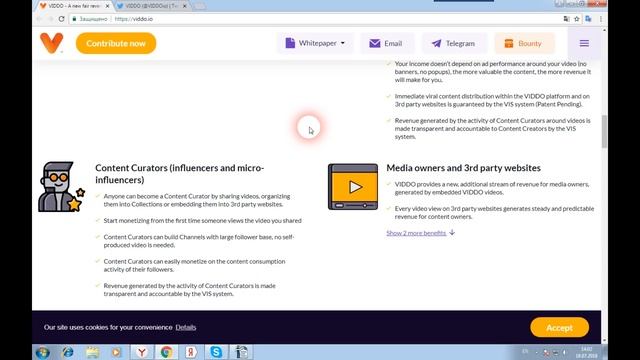This screenshot has width=640, height=360.
Task: Open the Yandex Browser taskbar icon
Action: [142, 352]
